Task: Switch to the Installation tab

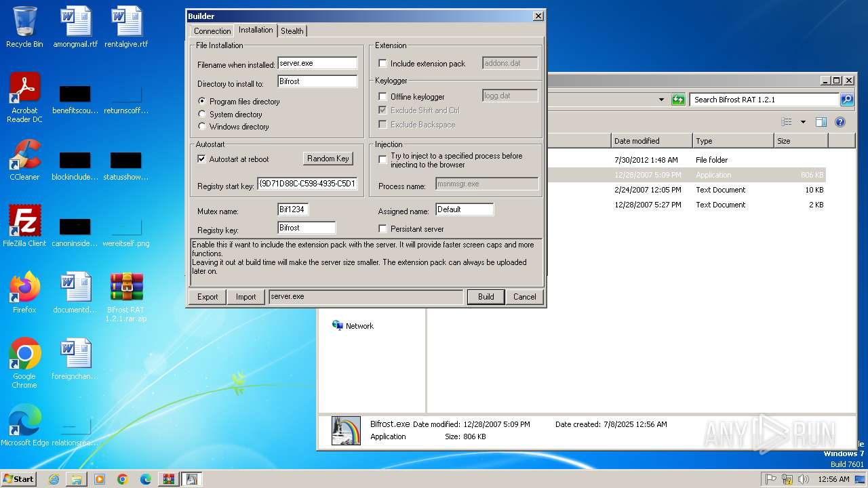Action: (x=256, y=30)
